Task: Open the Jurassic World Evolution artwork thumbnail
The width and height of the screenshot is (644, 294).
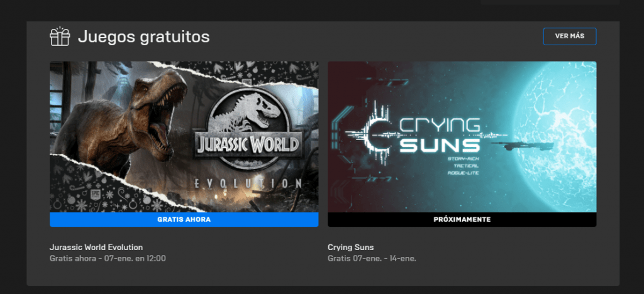Action: click(x=184, y=136)
